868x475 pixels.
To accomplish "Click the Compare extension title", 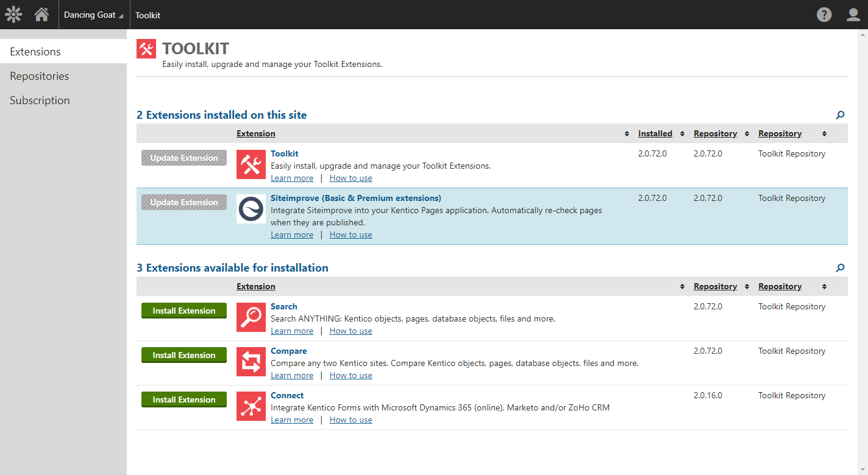I will pos(289,351).
